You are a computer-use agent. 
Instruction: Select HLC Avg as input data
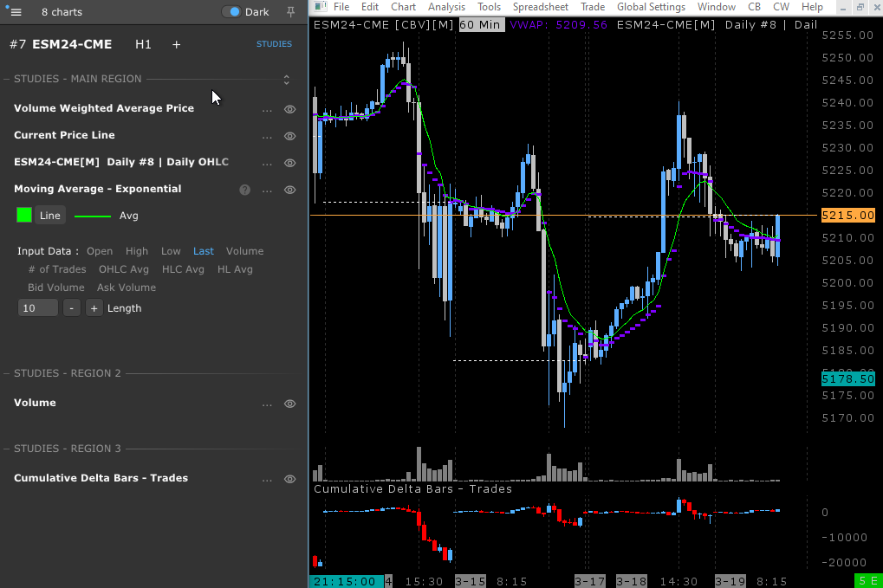tap(183, 269)
